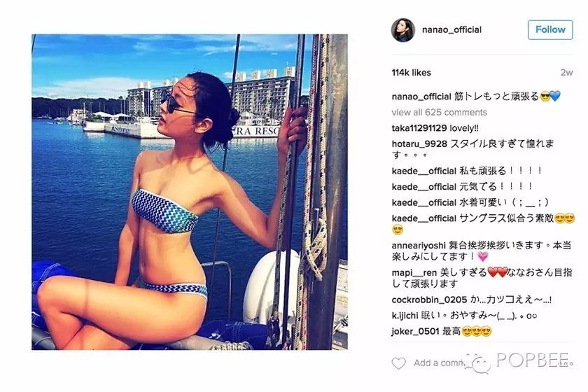The image size is (588, 392).
Task: Open cockrobbin_0205 commenter profile
Action: (x=429, y=300)
